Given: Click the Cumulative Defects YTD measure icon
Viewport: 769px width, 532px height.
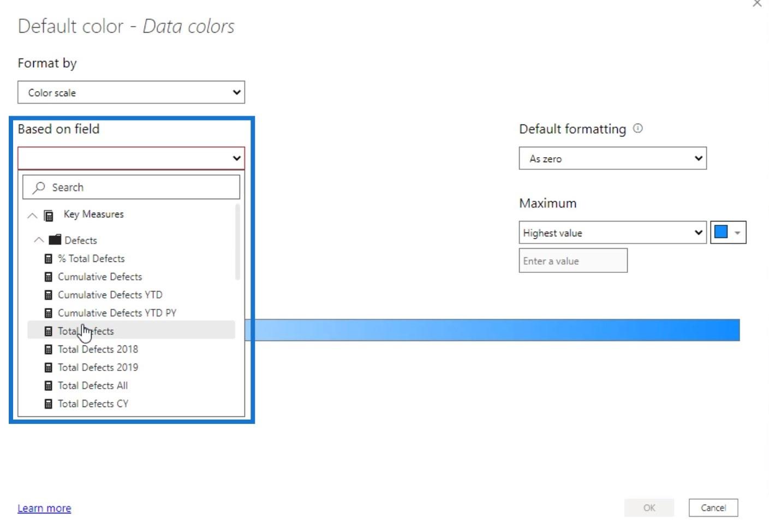Looking at the screenshot, I should coord(49,295).
